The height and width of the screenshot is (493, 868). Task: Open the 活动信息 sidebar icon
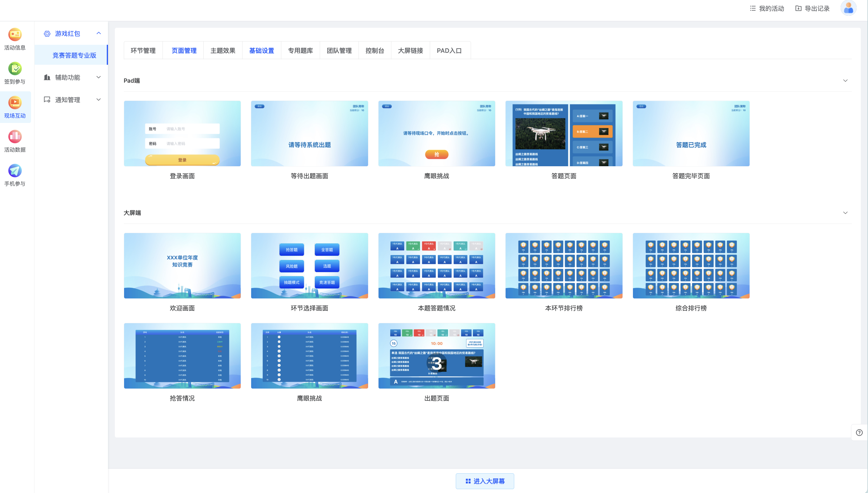pyautogui.click(x=15, y=35)
